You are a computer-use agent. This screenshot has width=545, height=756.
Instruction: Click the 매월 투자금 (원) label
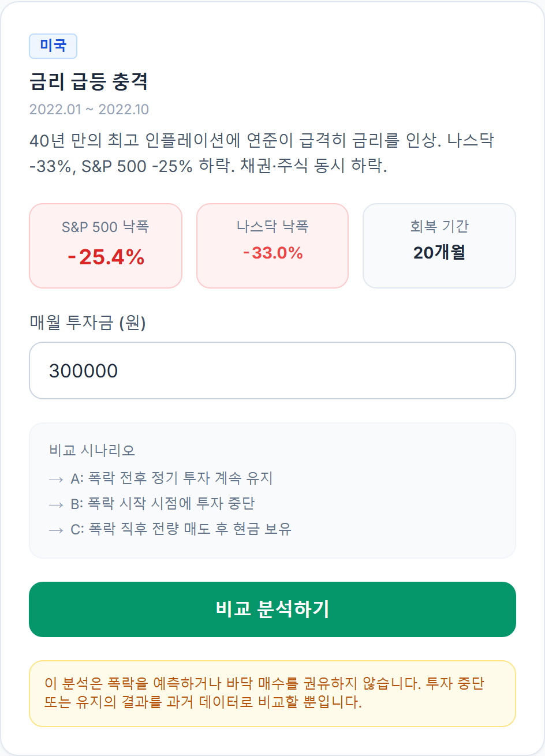click(x=88, y=322)
